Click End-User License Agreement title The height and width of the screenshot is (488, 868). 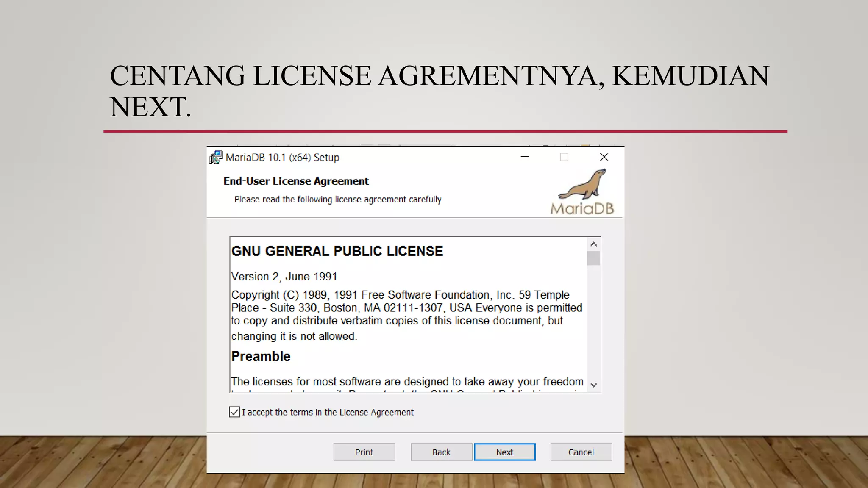[x=296, y=181]
